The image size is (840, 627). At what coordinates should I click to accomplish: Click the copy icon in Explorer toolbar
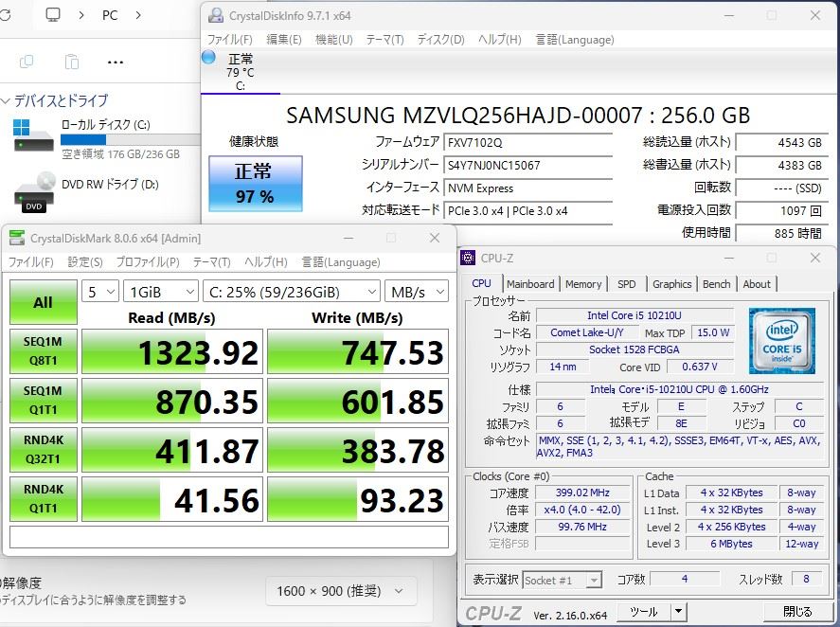coord(27,62)
